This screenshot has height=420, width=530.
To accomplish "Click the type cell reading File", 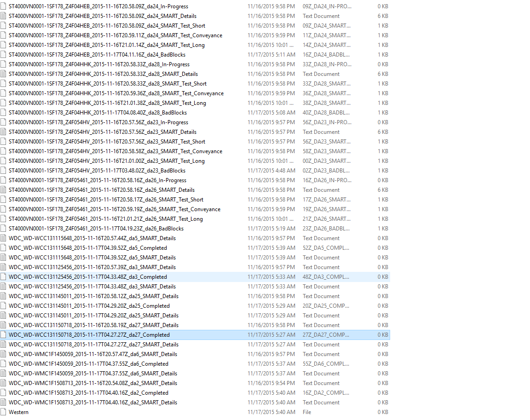I will [x=307, y=412].
